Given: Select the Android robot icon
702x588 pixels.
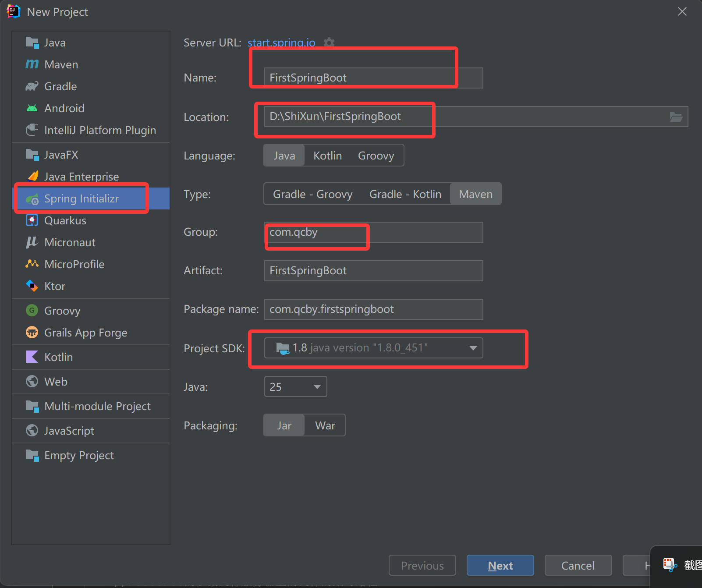Looking at the screenshot, I should pyautogui.click(x=32, y=108).
